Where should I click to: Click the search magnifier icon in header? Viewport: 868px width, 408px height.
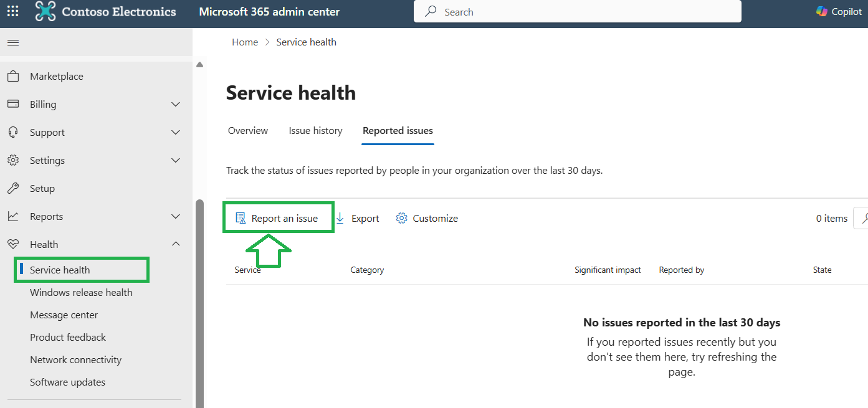[x=431, y=11]
